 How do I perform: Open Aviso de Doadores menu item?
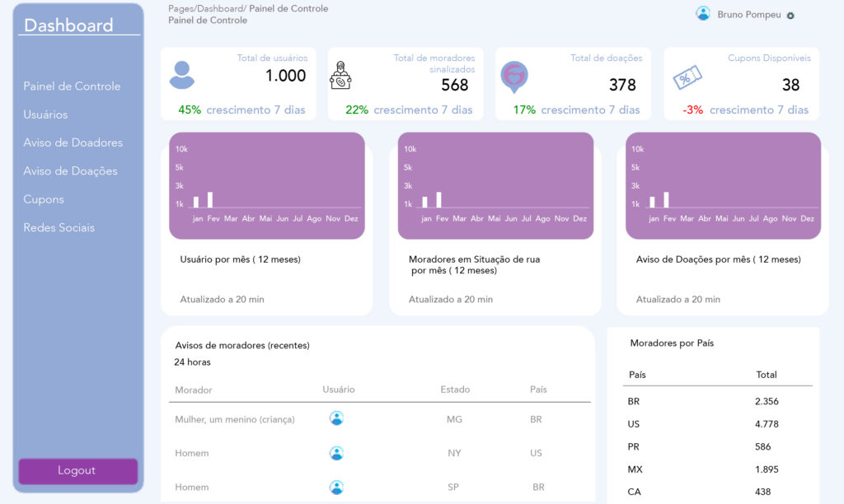(x=73, y=142)
